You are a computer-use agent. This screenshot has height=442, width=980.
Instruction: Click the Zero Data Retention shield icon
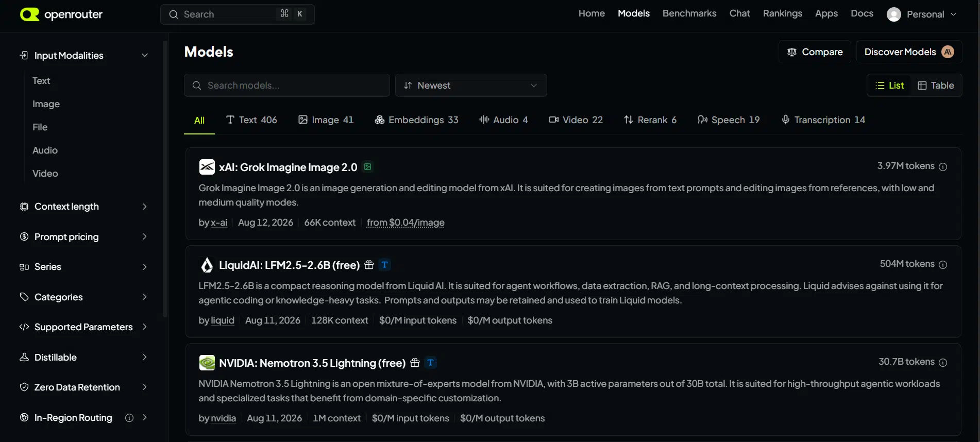(24, 387)
